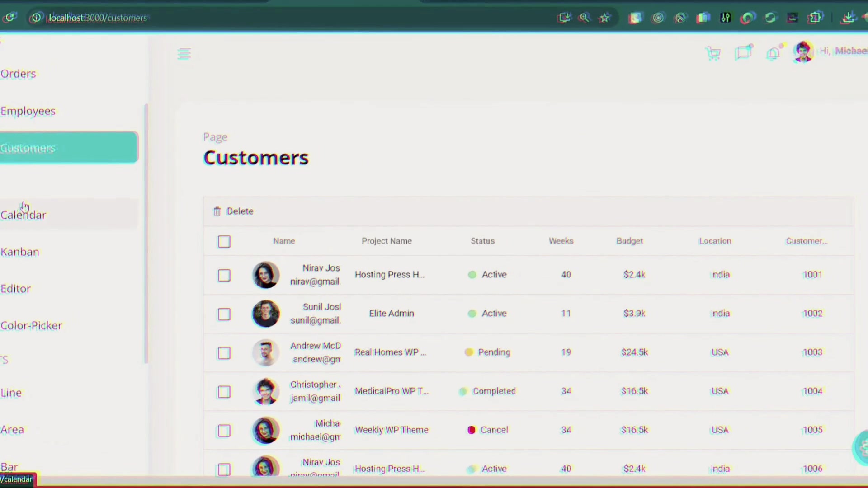Check the Andrew Real Homes row

224,353
